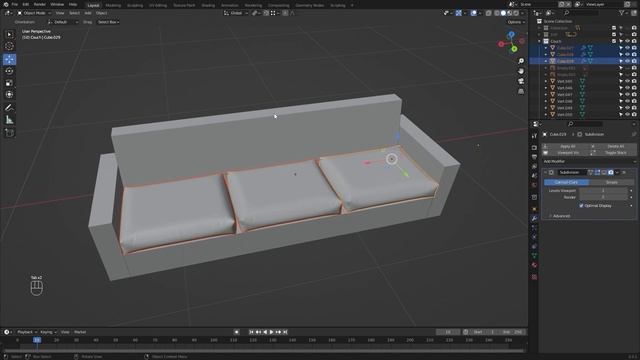Open the Edit menu
The width and height of the screenshot is (640, 360).
tap(26, 4)
